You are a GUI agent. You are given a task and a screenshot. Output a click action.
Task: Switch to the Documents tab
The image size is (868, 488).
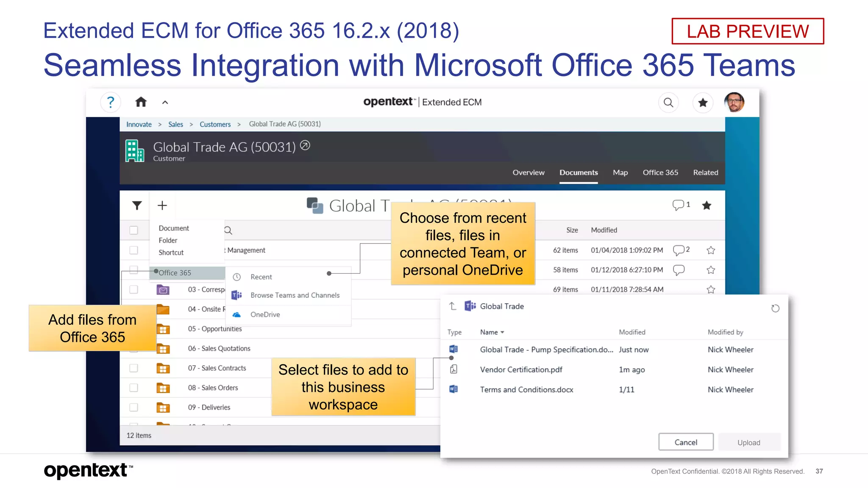click(579, 172)
